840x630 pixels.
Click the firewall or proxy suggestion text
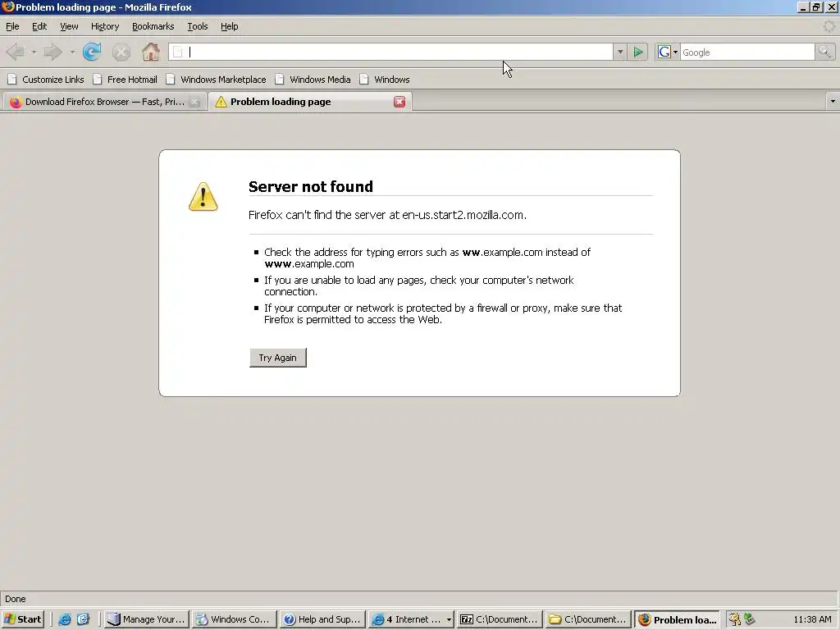point(443,314)
